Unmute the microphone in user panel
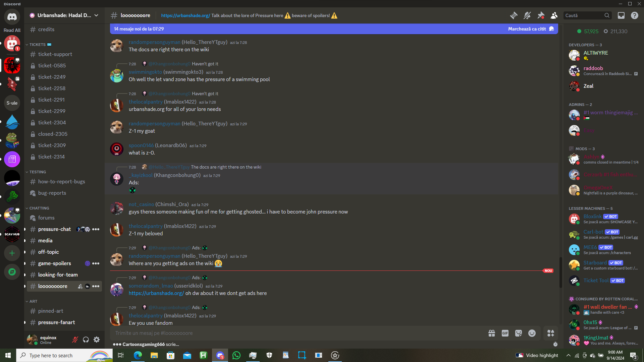644x362 pixels. click(75, 340)
